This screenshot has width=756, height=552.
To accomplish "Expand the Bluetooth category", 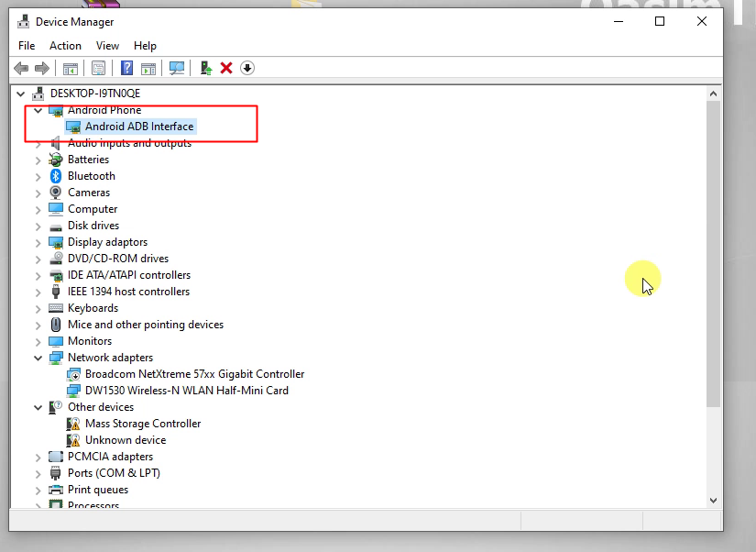I will click(x=38, y=177).
